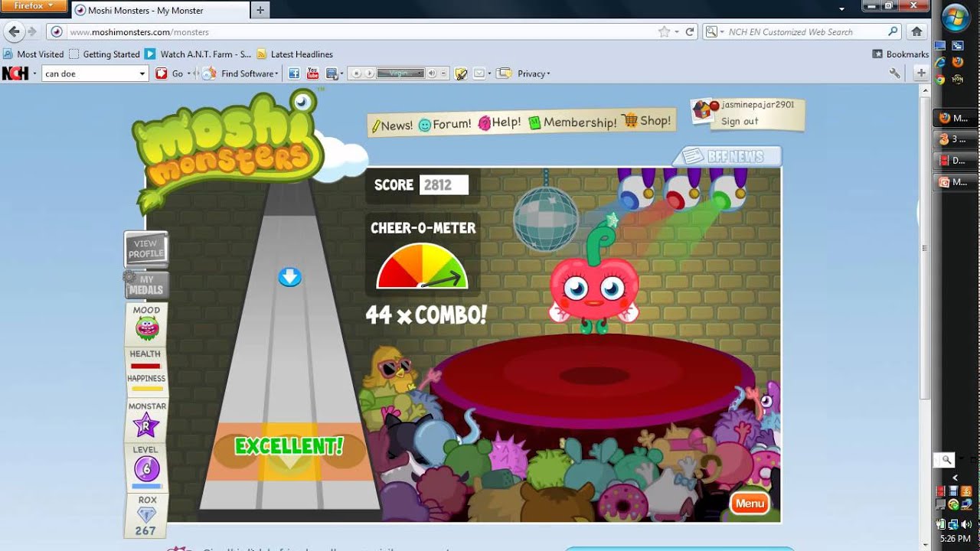The height and width of the screenshot is (551, 980).
Task: Expand the "can doe" search dropdown
Action: [x=142, y=73]
